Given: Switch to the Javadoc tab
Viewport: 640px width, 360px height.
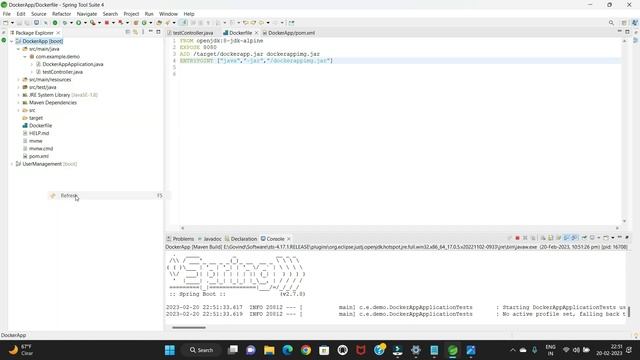Looking at the screenshot, I should (x=209, y=239).
